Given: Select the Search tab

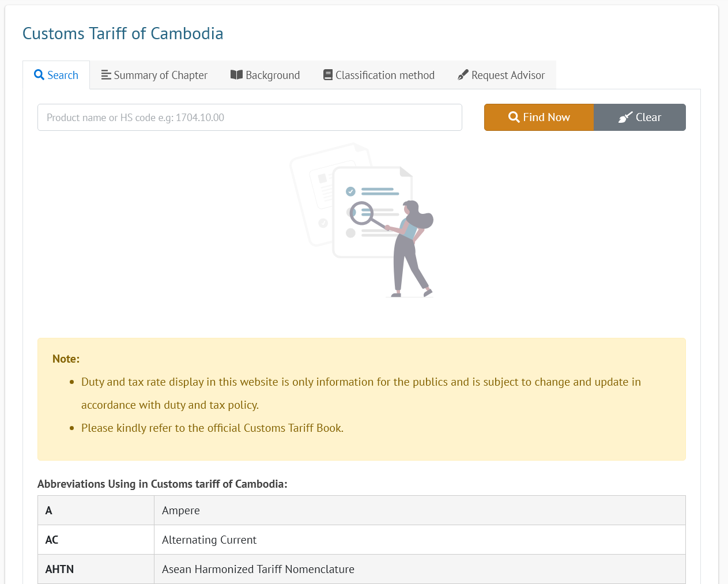Looking at the screenshot, I should pos(56,75).
